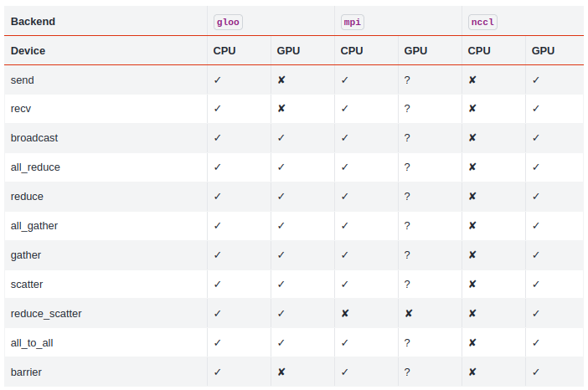Screen dimensions: 588x390
Task: Click the broadcast row label
Action: (x=34, y=138)
